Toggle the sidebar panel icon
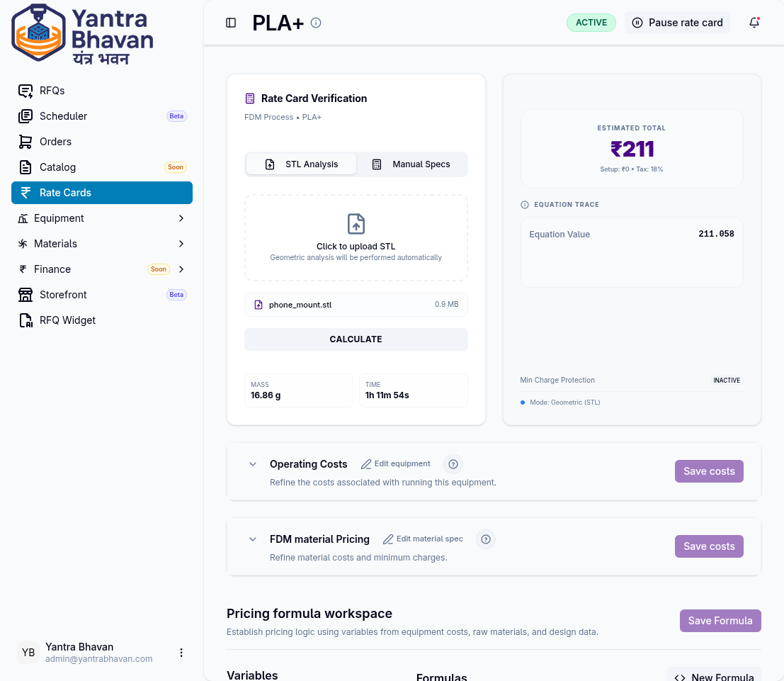The height and width of the screenshot is (681, 784). (x=231, y=23)
